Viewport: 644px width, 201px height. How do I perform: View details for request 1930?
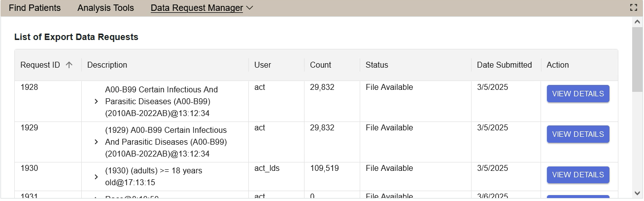pos(577,175)
